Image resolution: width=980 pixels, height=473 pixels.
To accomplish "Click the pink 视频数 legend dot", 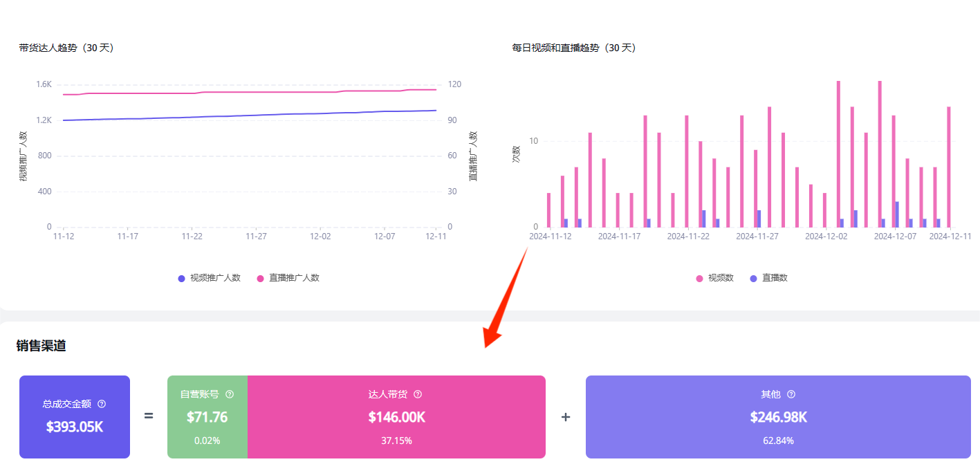I will point(700,278).
